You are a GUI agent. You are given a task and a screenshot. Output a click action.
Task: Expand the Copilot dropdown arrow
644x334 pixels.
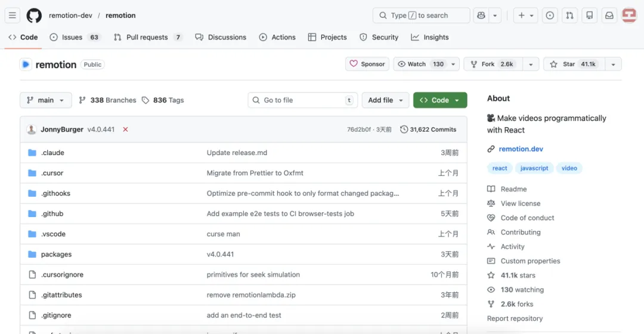click(x=495, y=15)
